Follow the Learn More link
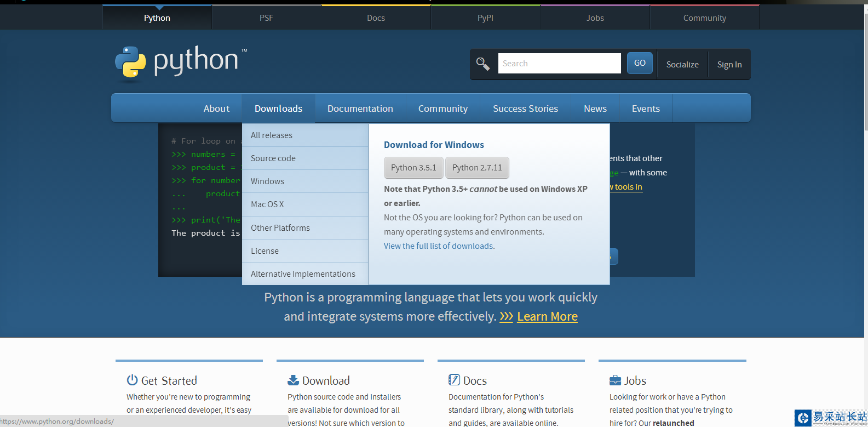Viewport: 868px width, 427px height. 547,317
